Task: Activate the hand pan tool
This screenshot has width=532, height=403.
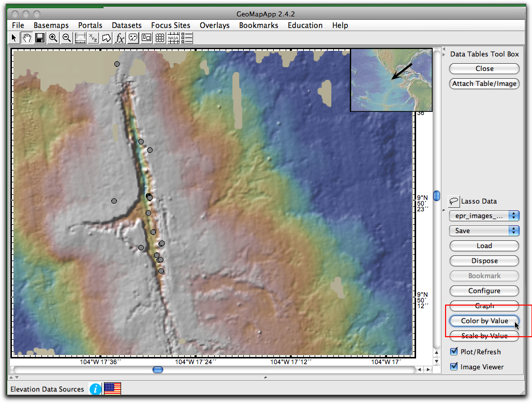Action: click(x=26, y=37)
